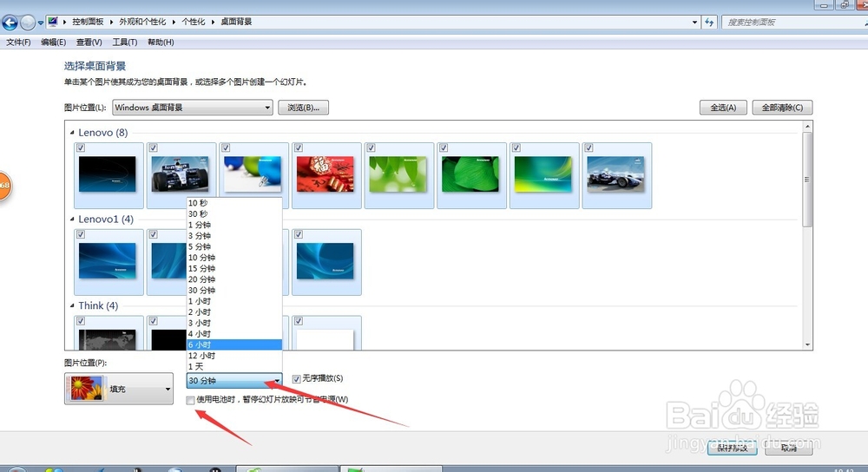Screen dimensions: 868x472
Task: Uncheck the green-yellow wave wallpaper checkbox
Action: click(x=516, y=147)
